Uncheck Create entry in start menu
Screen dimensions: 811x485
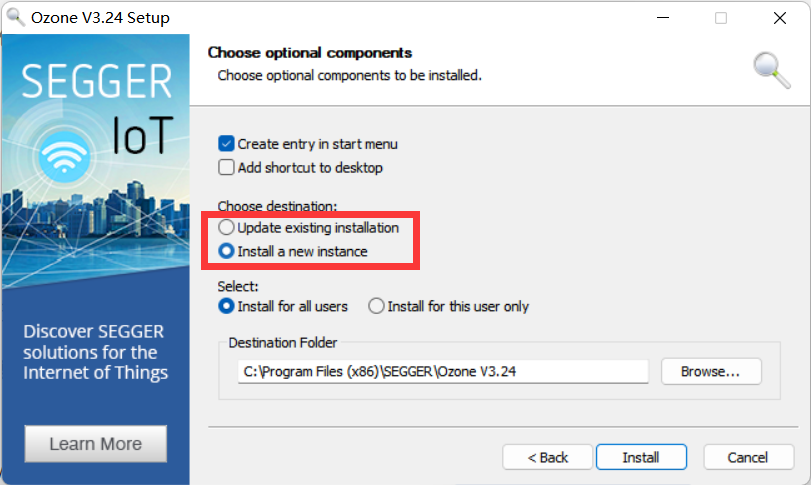click(226, 144)
